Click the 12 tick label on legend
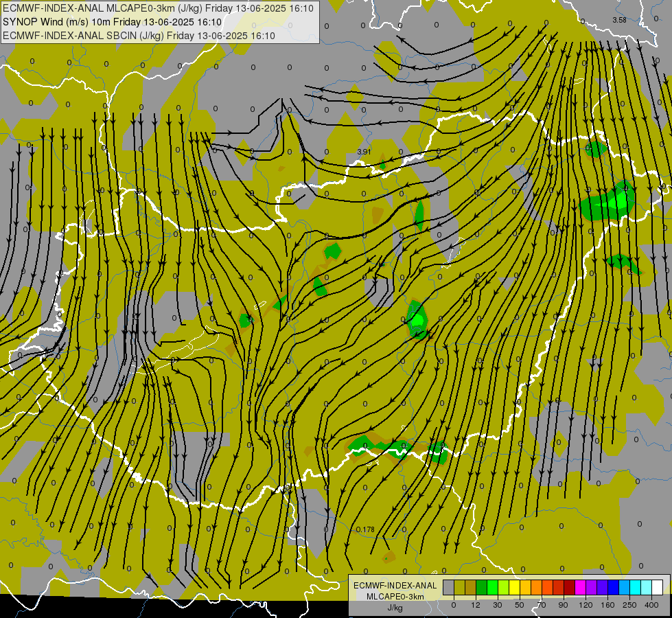This screenshot has width=672, height=618. click(475, 605)
